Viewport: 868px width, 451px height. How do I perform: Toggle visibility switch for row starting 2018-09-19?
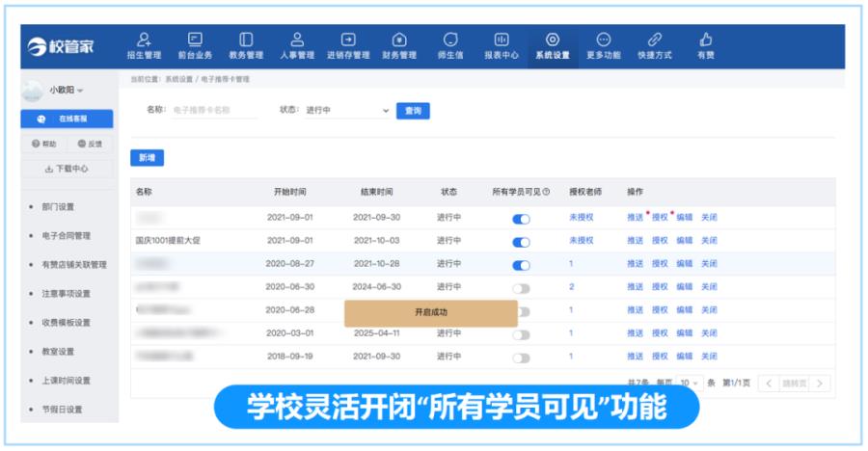(x=521, y=358)
